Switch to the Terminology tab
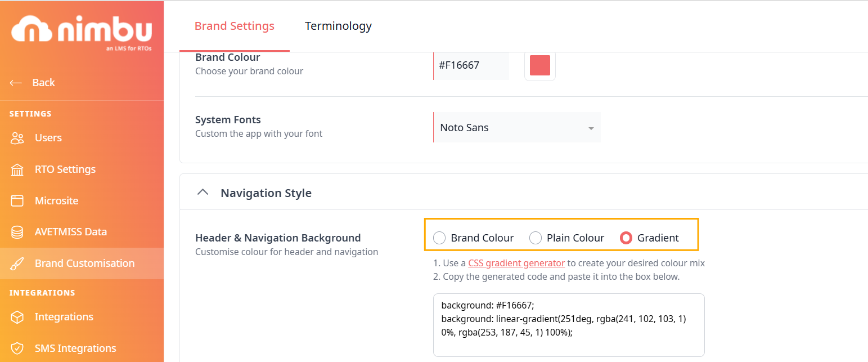The image size is (868, 362). click(338, 26)
